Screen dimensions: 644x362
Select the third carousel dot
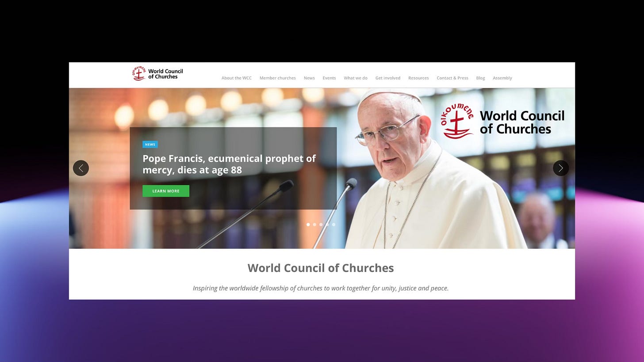pos(321,225)
